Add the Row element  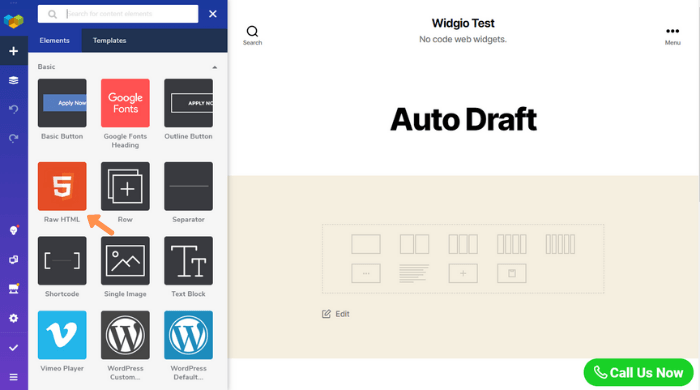tap(125, 186)
